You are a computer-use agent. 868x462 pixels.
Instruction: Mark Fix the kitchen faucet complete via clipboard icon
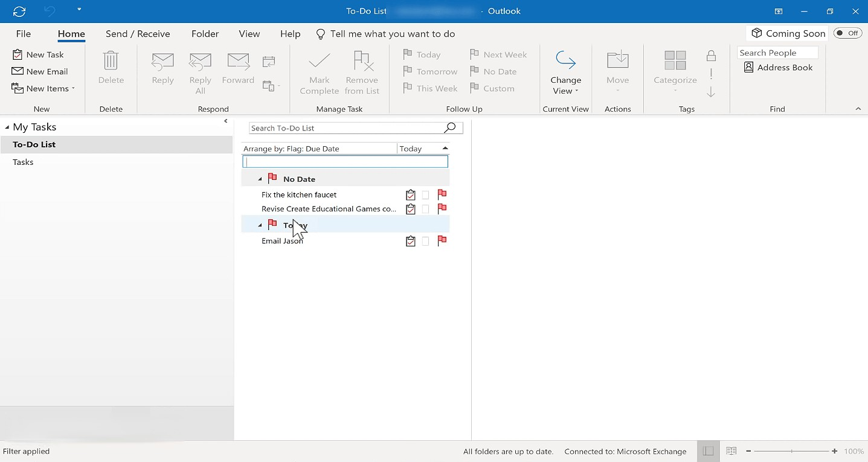click(x=411, y=194)
